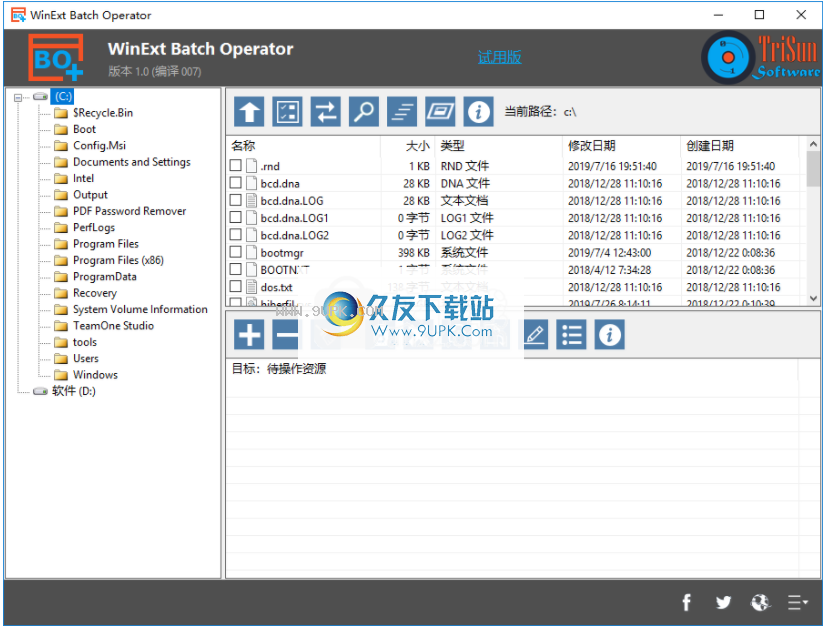Open System Volume Information folder
The image size is (823, 628).
click(x=140, y=309)
